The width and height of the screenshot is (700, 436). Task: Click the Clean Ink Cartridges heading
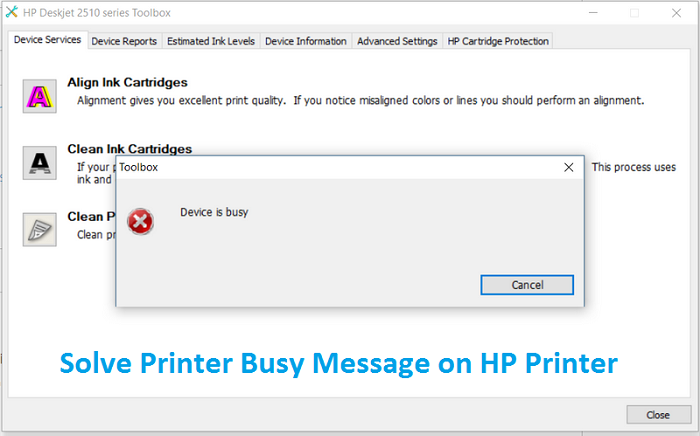[x=129, y=149]
